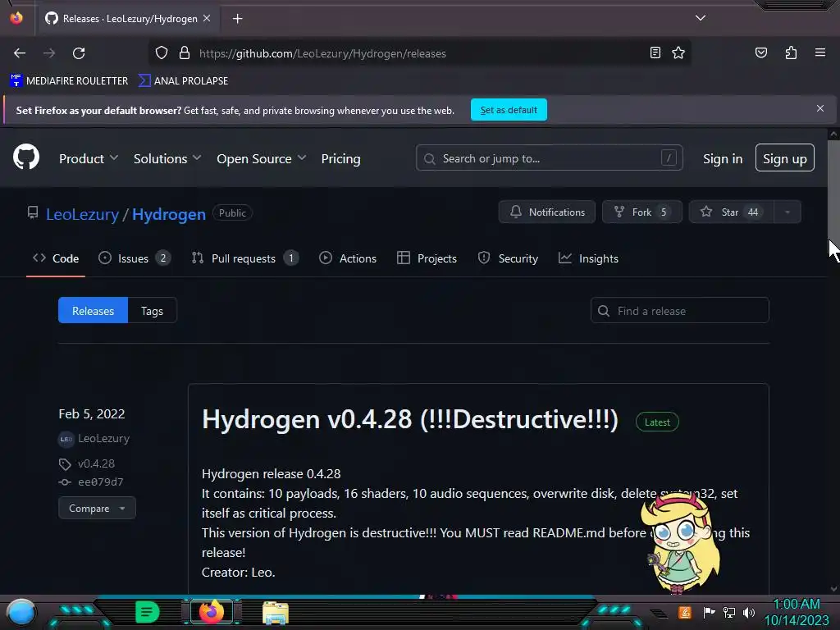Open the v0.4.28 tag link

click(x=96, y=463)
